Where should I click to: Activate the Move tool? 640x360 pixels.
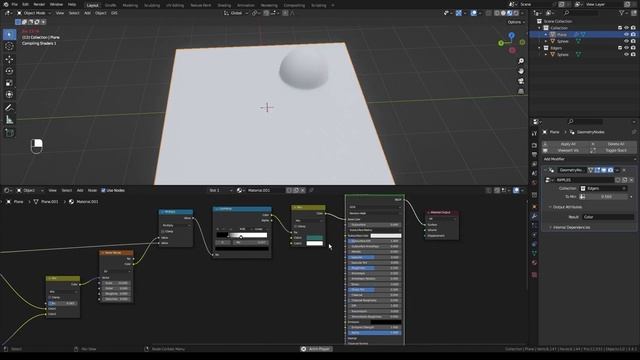pyautogui.click(x=9, y=60)
